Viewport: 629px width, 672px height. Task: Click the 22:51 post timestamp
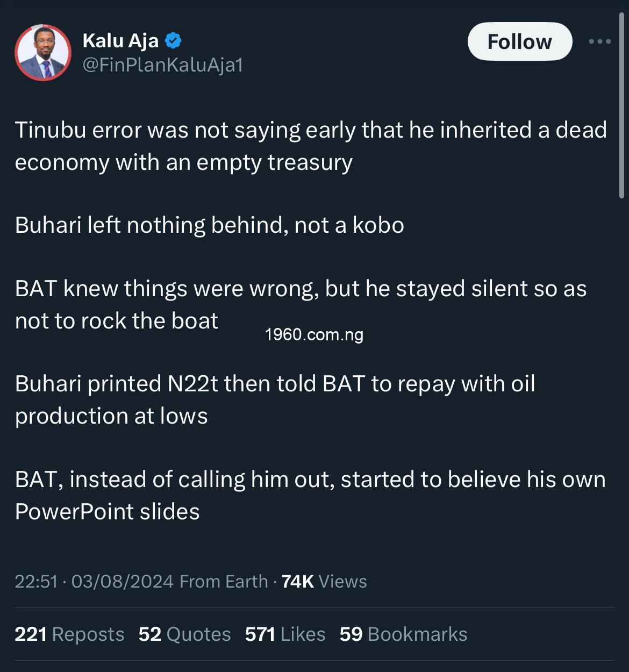pyautogui.click(x=36, y=581)
